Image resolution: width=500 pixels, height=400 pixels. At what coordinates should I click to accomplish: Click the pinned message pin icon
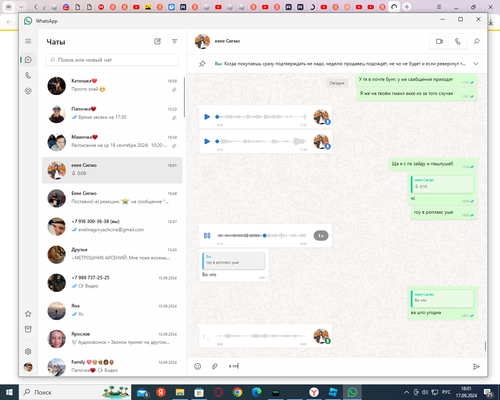[202, 64]
